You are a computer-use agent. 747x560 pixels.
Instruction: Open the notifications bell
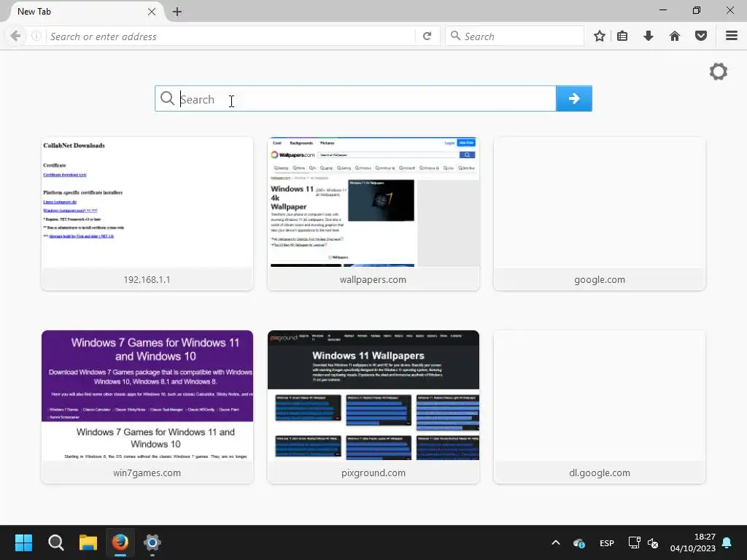(x=727, y=542)
